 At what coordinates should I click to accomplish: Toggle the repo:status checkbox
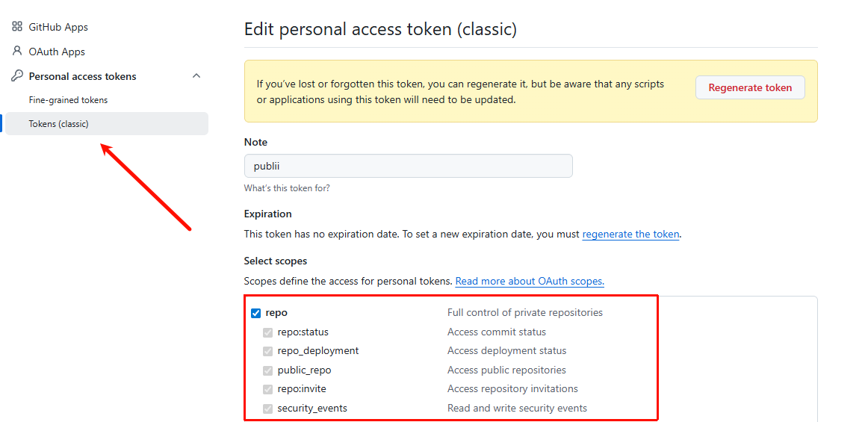267,332
